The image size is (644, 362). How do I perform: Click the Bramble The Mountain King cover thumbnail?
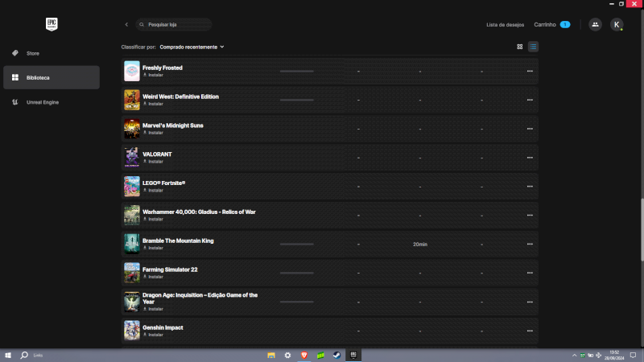click(x=132, y=244)
